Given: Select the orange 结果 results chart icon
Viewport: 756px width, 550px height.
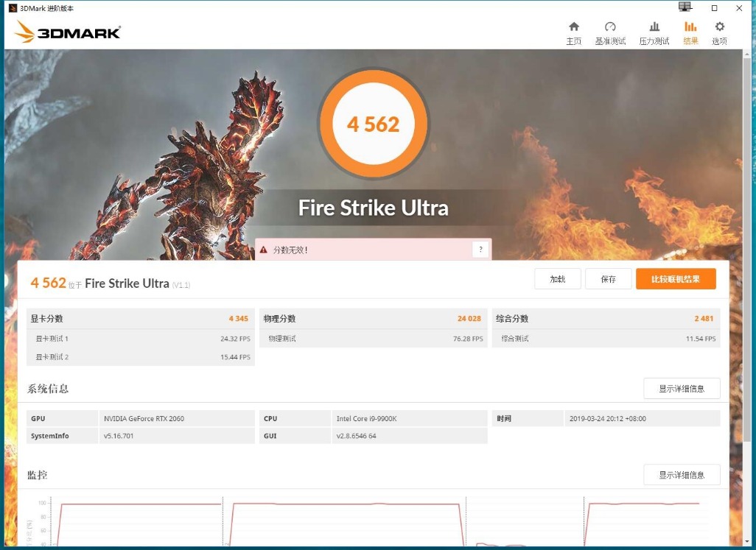Looking at the screenshot, I should (690, 32).
